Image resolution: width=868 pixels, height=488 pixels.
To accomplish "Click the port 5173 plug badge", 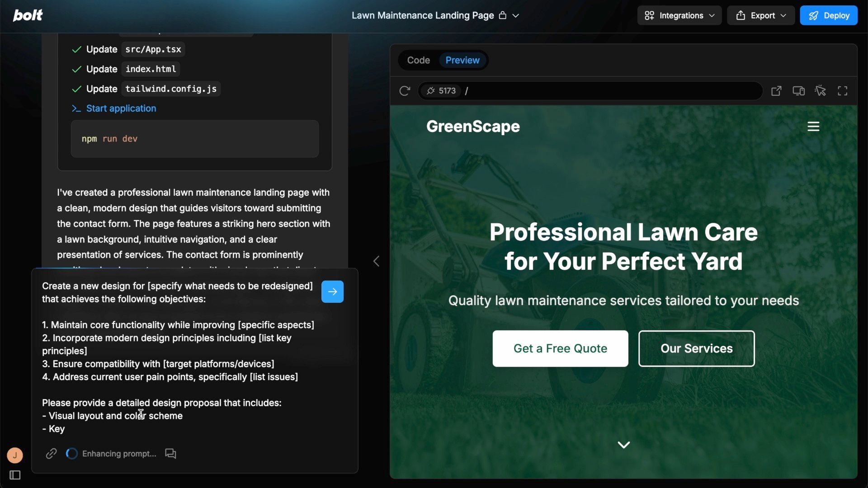I will pos(441,91).
